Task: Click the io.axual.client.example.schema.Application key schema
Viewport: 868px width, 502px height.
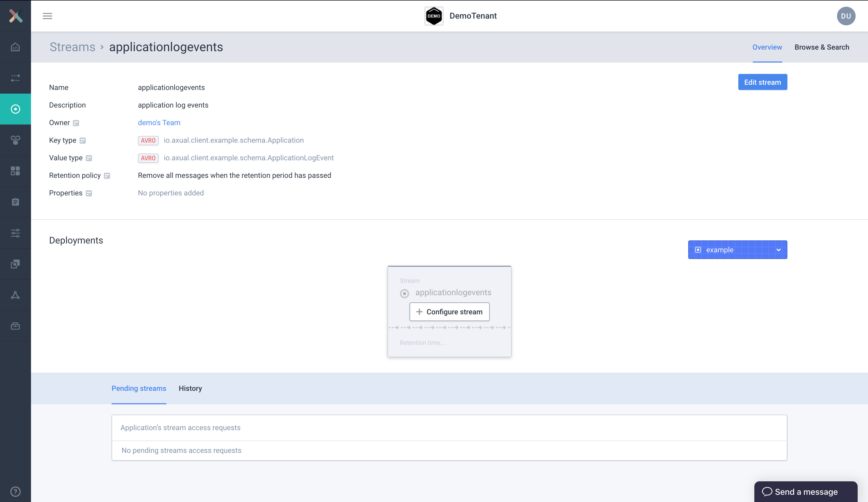Action: coord(234,140)
